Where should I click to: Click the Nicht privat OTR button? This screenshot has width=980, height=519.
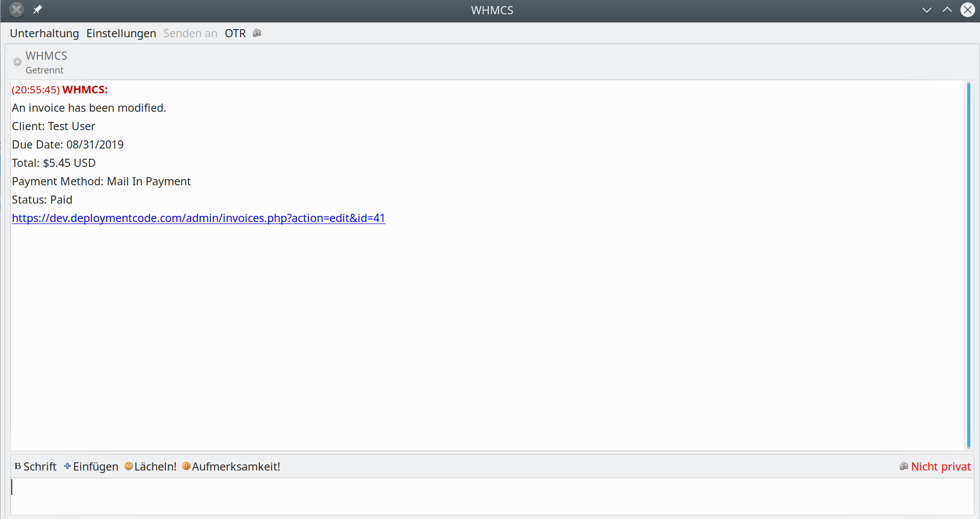935,466
